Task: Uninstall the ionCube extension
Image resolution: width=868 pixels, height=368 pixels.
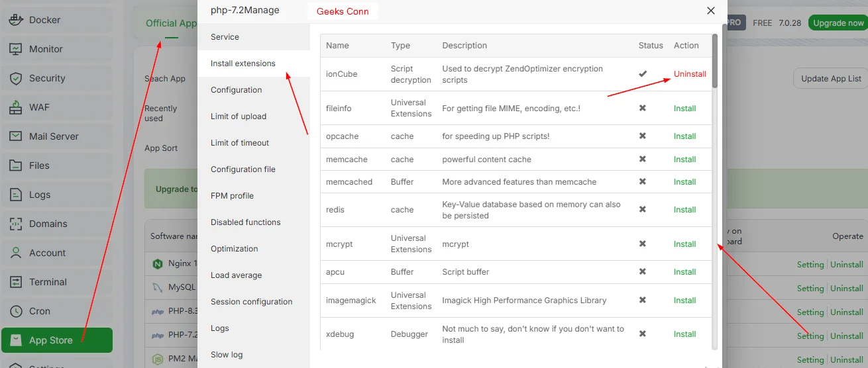Action: point(690,74)
